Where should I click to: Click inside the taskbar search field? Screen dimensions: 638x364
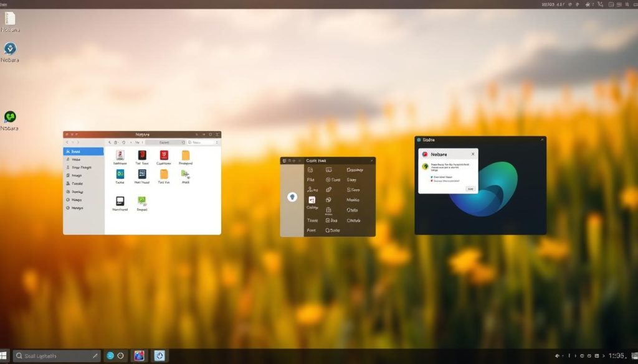click(x=56, y=355)
